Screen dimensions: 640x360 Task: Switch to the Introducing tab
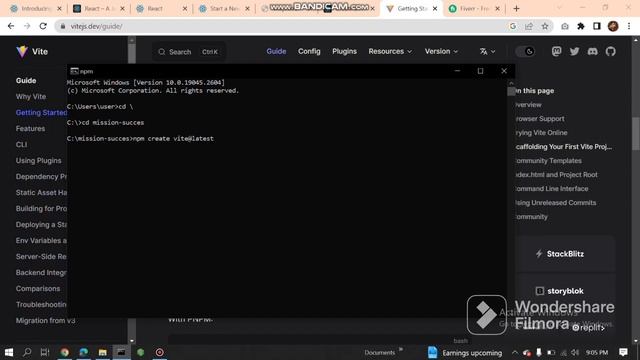point(36,9)
